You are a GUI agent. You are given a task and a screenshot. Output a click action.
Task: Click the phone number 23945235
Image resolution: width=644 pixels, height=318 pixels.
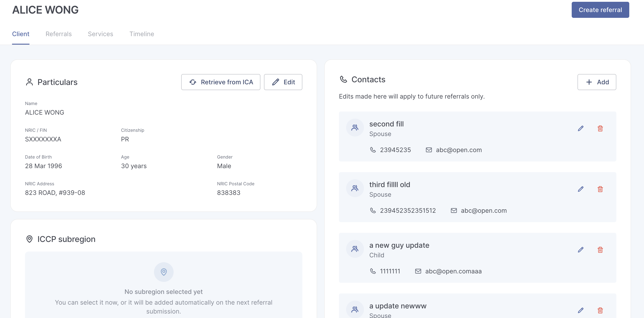pyautogui.click(x=395, y=150)
